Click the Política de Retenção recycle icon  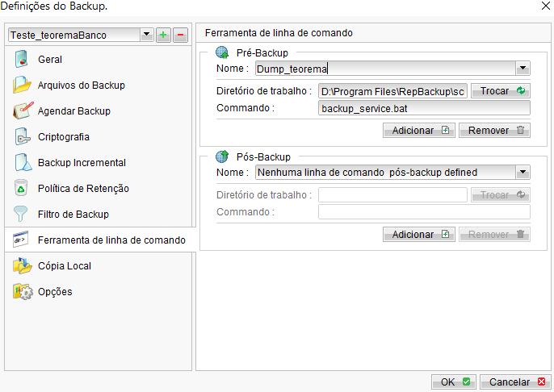pos(21,188)
